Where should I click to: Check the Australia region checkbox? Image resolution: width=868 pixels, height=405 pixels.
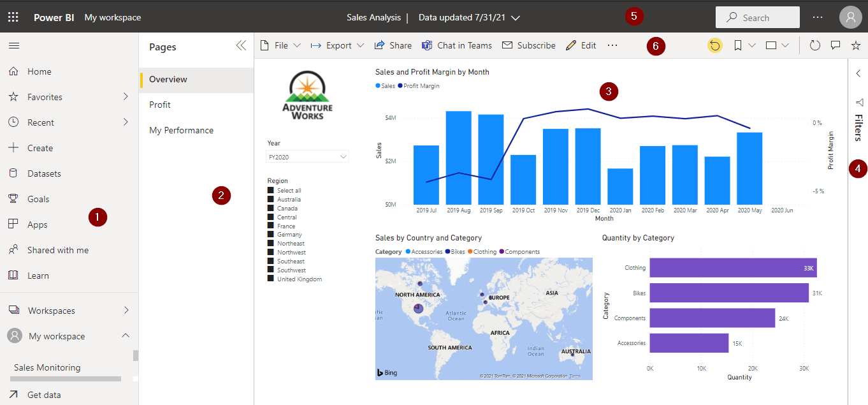click(271, 200)
